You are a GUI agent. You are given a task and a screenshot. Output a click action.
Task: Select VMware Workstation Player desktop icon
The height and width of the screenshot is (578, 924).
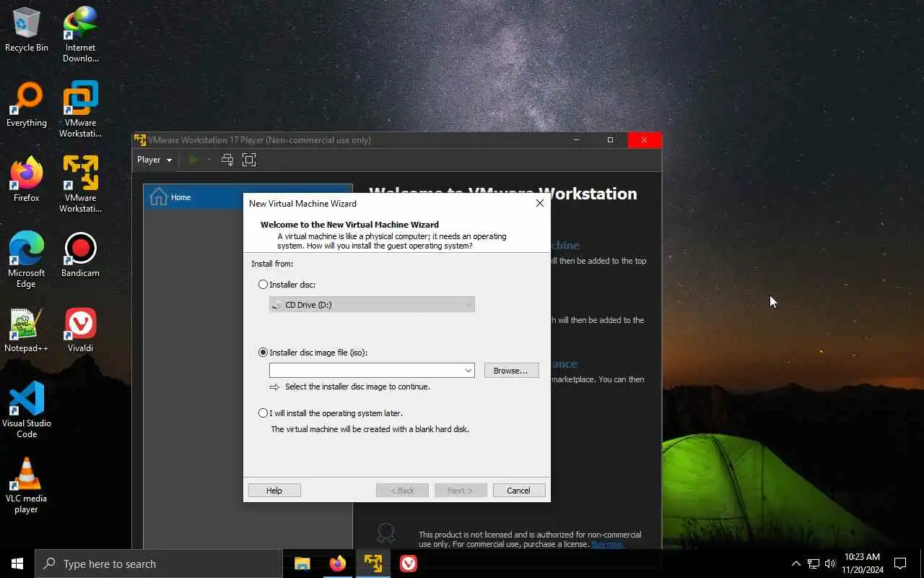(80, 185)
